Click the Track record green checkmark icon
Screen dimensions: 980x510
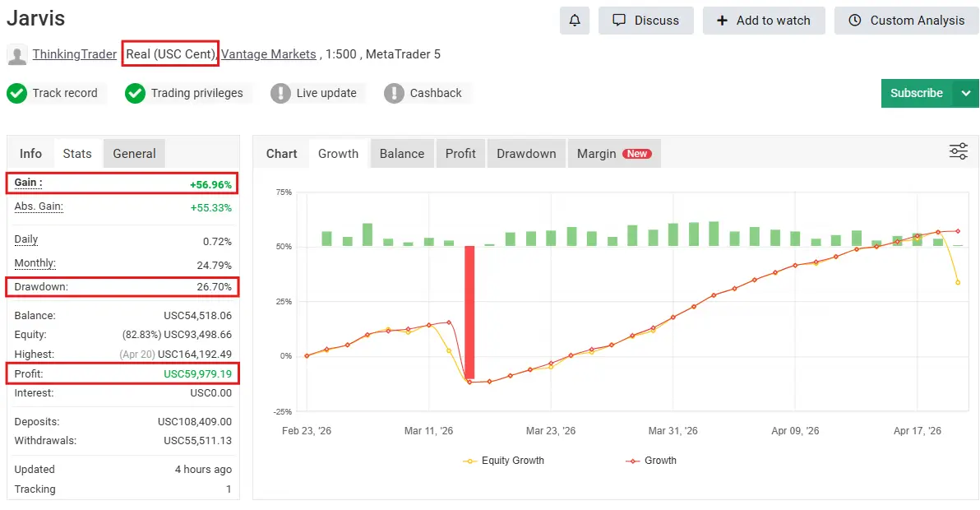click(16, 93)
